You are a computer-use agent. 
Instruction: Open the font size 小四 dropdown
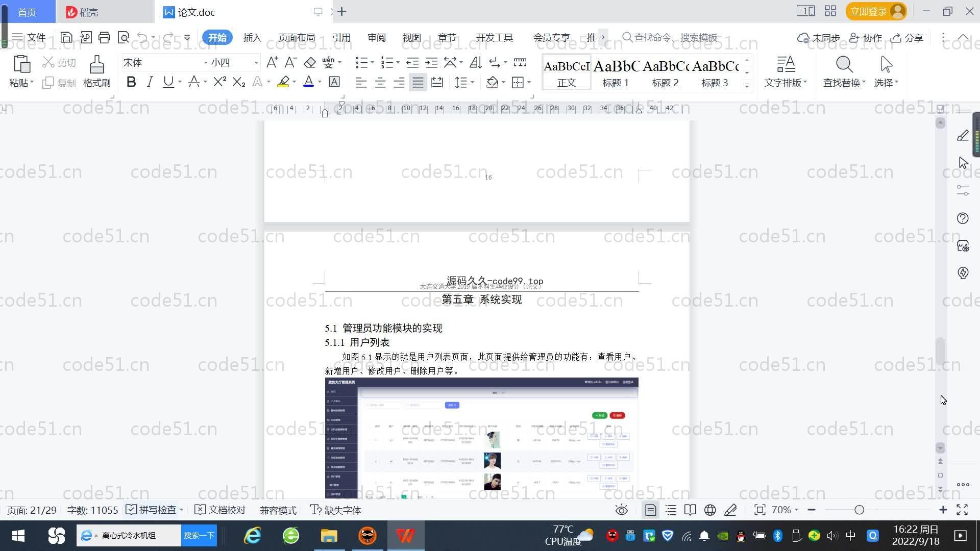(256, 62)
